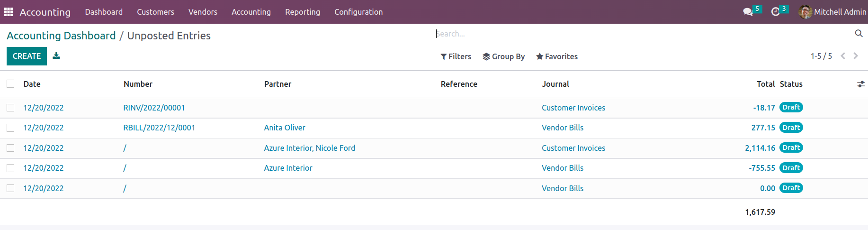Go to the next page arrow
This screenshot has width=868, height=230.
tap(856, 56)
